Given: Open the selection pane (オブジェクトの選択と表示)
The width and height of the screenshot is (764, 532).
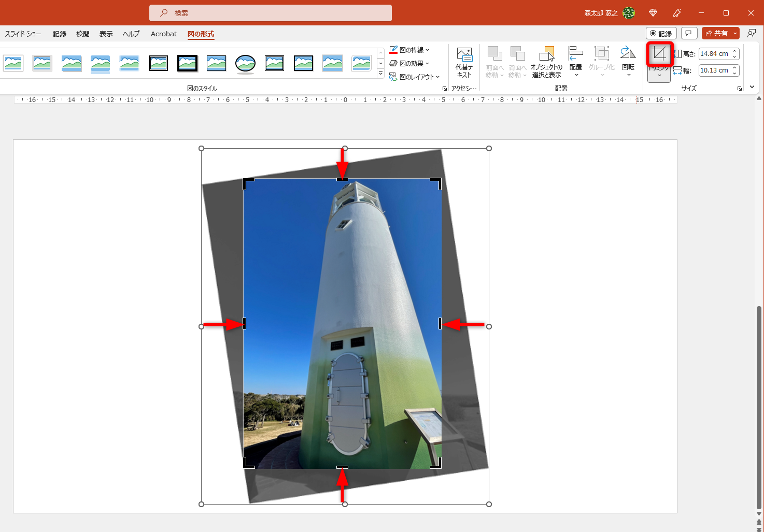Looking at the screenshot, I should (x=546, y=62).
